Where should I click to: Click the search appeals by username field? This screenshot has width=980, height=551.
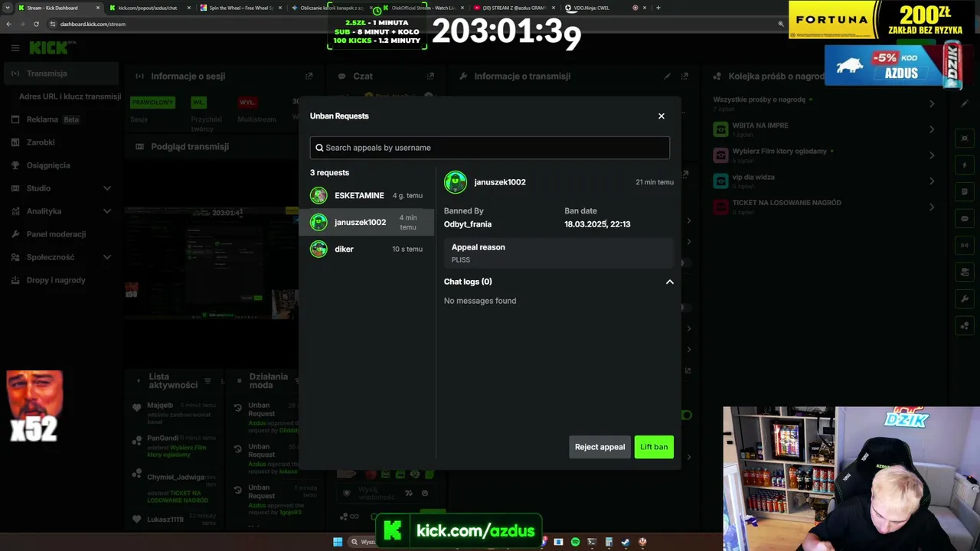[490, 148]
